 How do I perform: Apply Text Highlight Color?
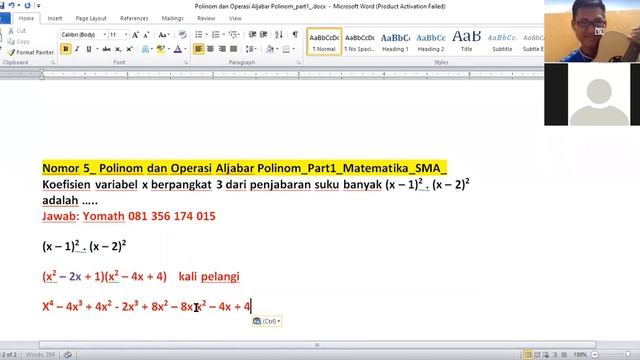160,49
